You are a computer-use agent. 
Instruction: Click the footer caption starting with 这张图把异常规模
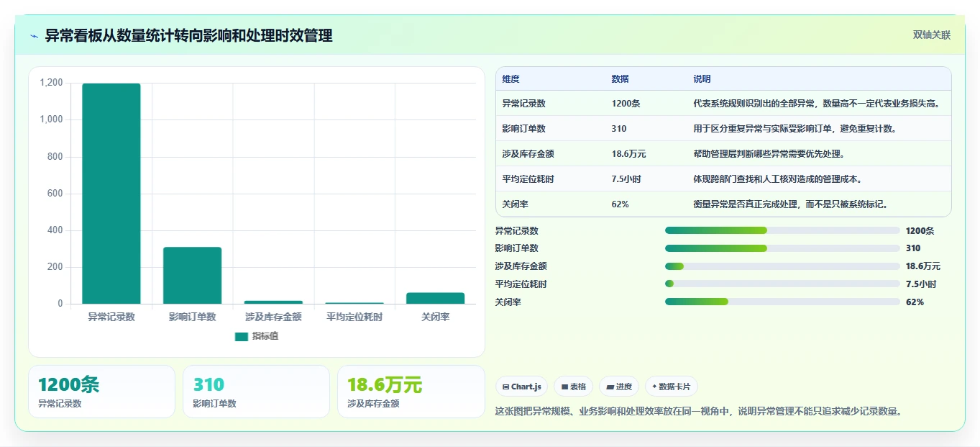pos(699,412)
